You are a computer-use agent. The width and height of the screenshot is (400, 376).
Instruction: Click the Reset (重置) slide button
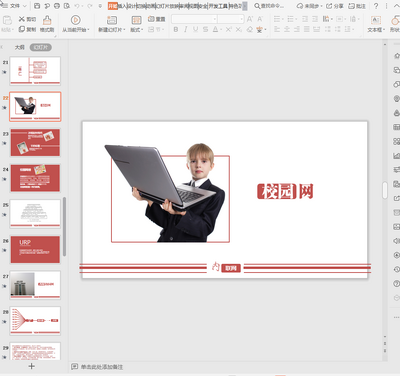pyautogui.click(x=156, y=19)
